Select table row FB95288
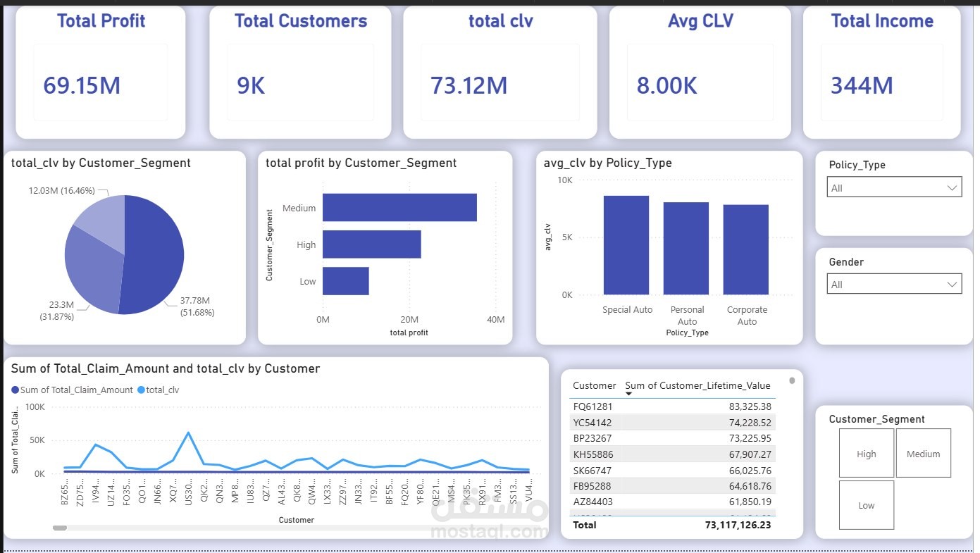The width and height of the screenshot is (980, 553). pos(672,485)
